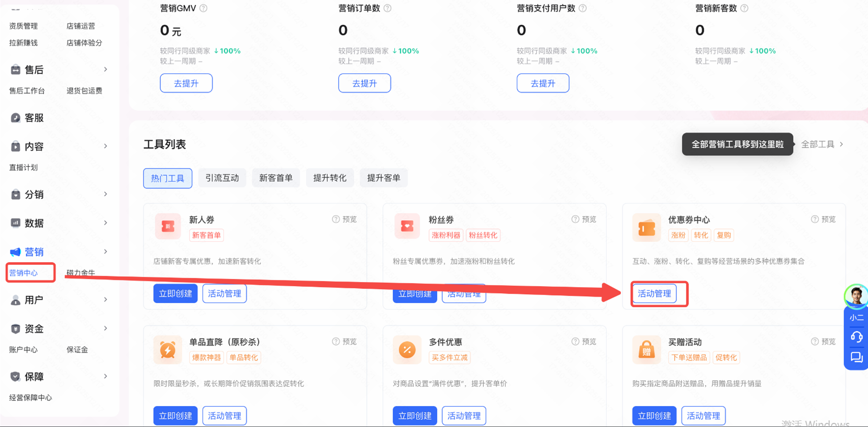Click the 内容 sidebar icon

point(16,147)
